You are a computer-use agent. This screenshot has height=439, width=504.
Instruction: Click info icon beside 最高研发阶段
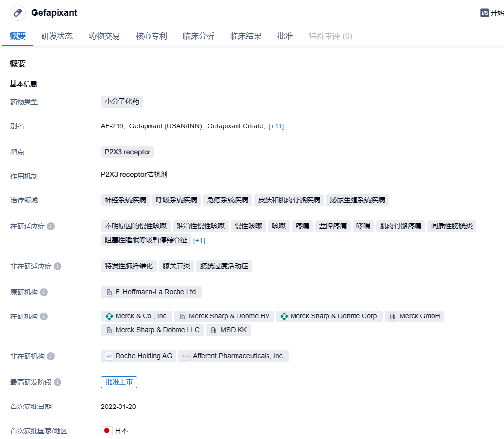(x=58, y=382)
